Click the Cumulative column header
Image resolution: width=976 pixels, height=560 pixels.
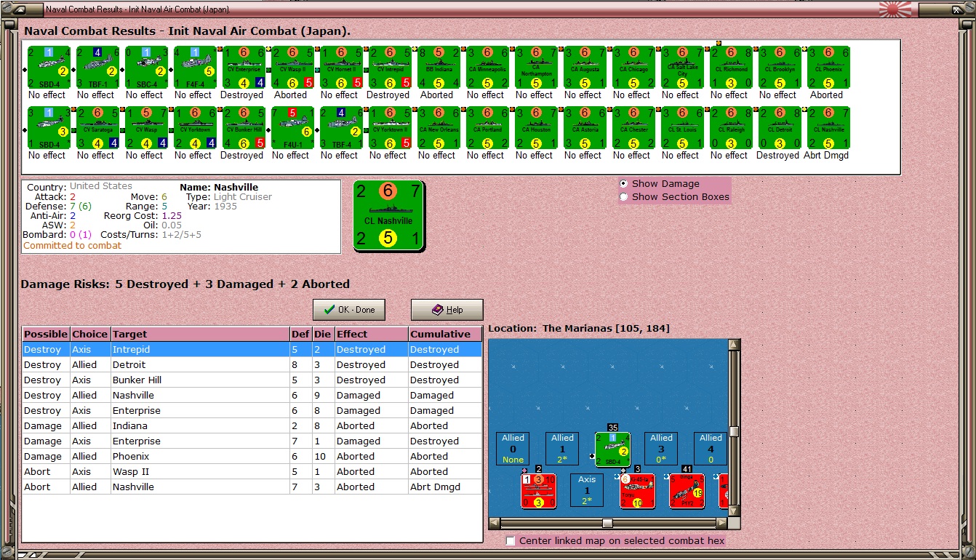coord(445,334)
